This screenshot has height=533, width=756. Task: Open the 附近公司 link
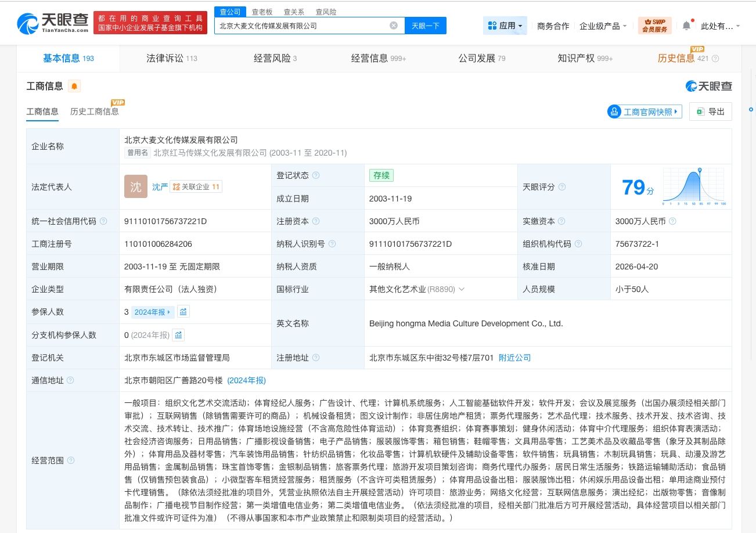(514, 358)
